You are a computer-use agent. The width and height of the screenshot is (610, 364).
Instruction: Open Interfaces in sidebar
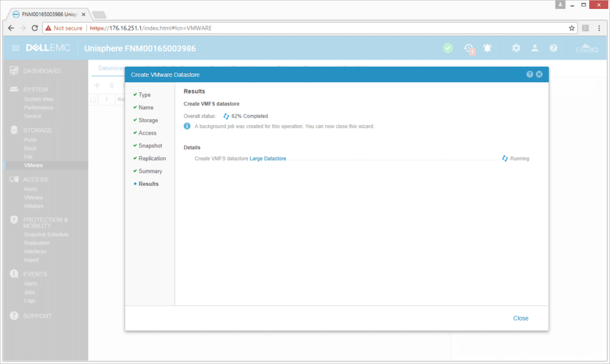pyautogui.click(x=35, y=252)
